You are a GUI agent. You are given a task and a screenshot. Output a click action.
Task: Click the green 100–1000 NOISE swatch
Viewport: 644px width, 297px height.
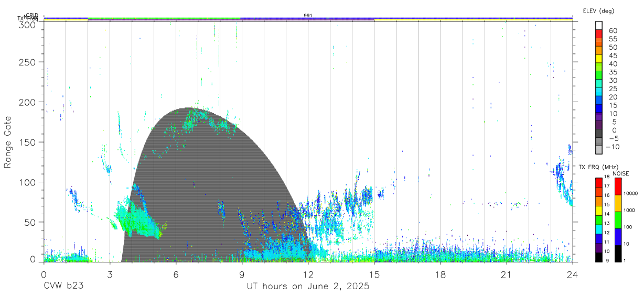[x=618, y=220]
